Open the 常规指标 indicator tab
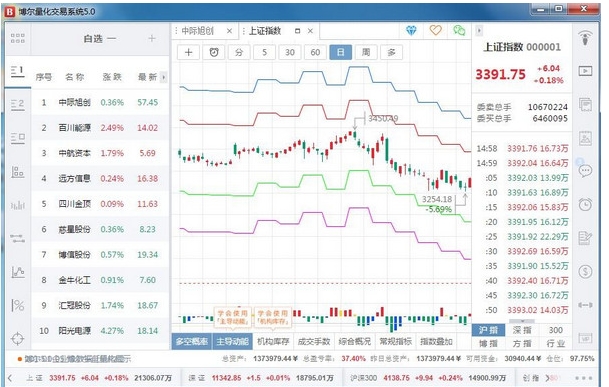609x387 pixels. point(395,342)
